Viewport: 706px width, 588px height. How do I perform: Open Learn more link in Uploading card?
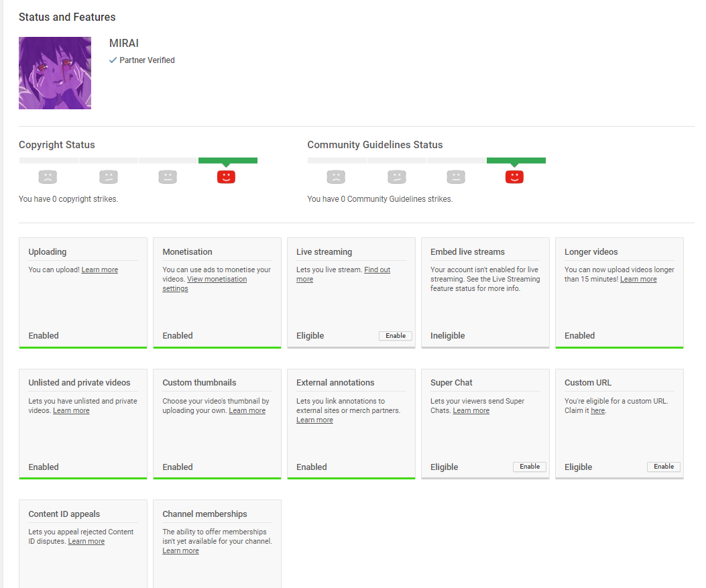[99, 270]
